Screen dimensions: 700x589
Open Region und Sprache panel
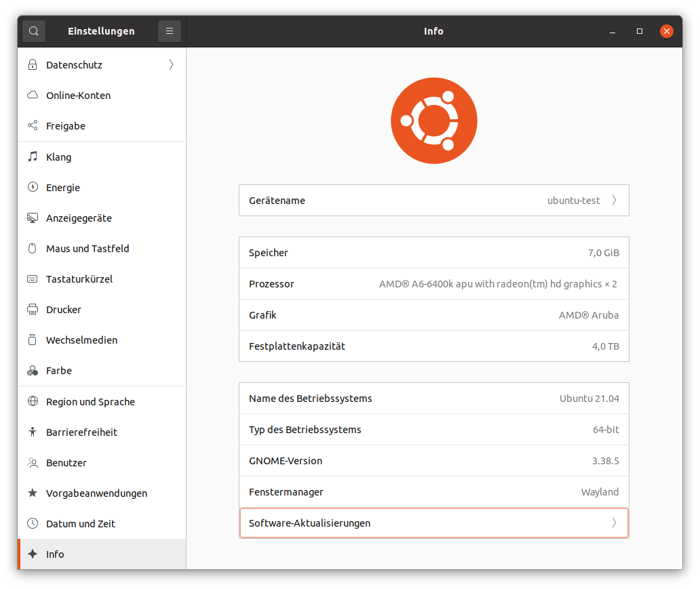pos(102,401)
